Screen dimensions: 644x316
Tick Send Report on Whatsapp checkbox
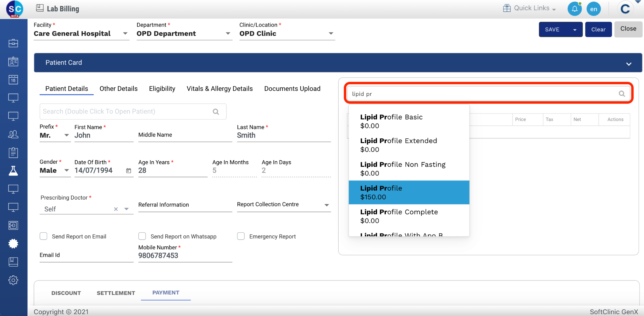pos(142,236)
